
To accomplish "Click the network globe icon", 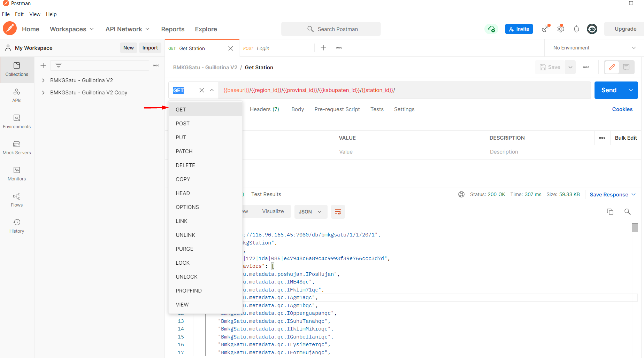I will tap(461, 194).
